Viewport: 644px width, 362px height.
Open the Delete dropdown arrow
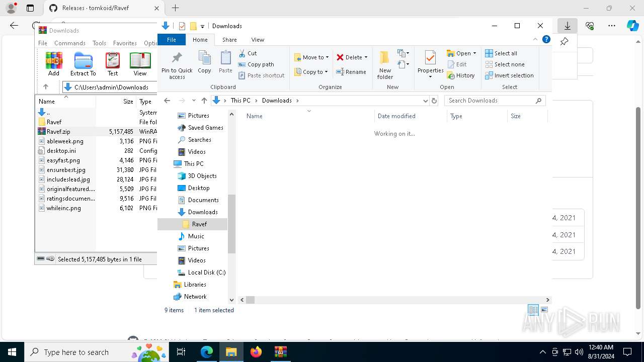(366, 57)
